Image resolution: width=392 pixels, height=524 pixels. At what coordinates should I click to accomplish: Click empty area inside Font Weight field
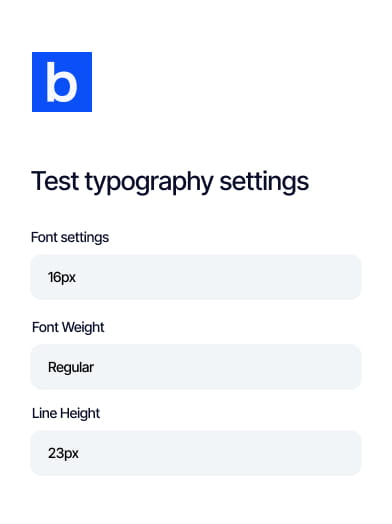tap(227, 367)
